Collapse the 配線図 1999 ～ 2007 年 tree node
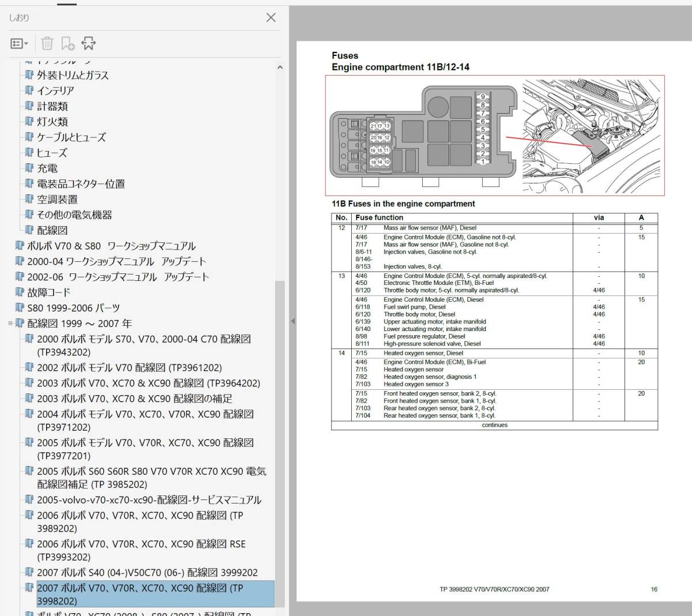Viewport: 692px width, 616px height. point(10,324)
